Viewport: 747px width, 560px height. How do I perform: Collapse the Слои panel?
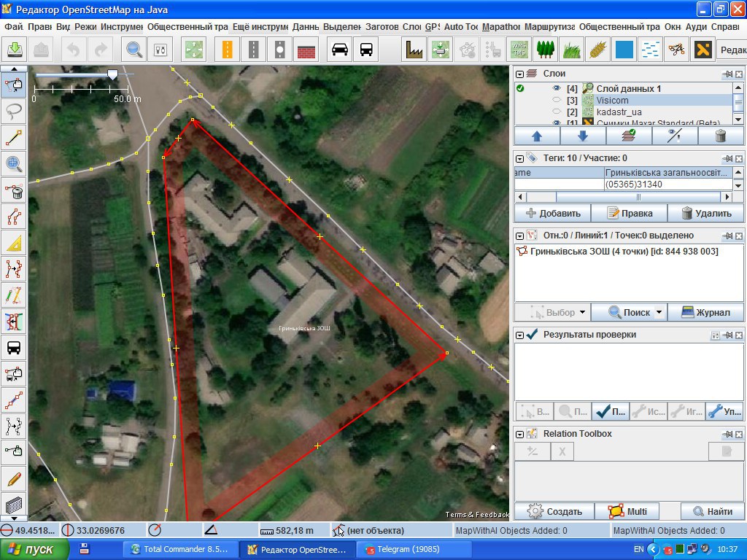519,74
